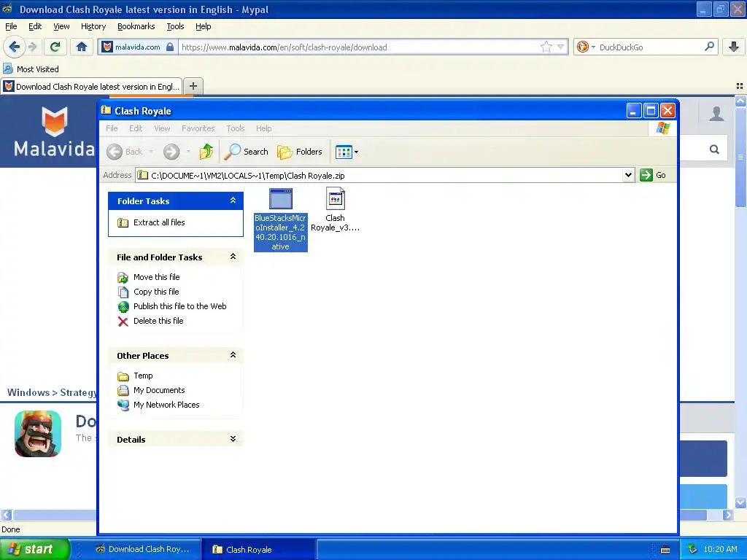This screenshot has width=747, height=560.
Task: Click the system tray icon beside the clock
Action: click(x=693, y=549)
